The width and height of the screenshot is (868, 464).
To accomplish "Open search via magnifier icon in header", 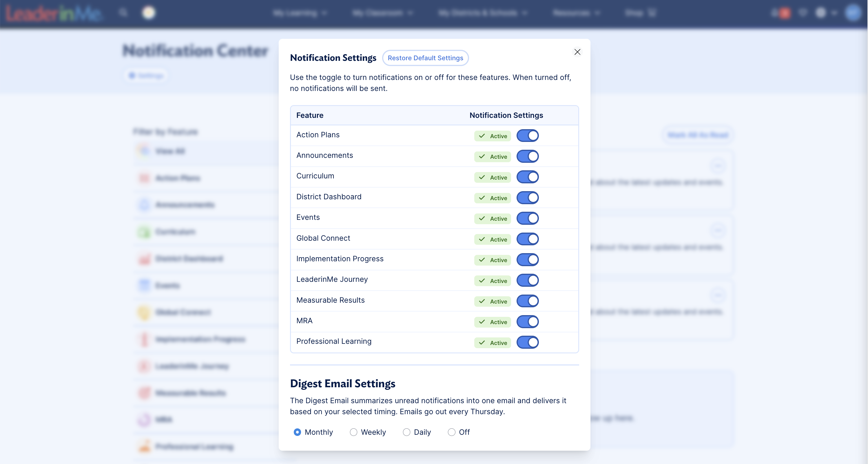I will [x=123, y=13].
